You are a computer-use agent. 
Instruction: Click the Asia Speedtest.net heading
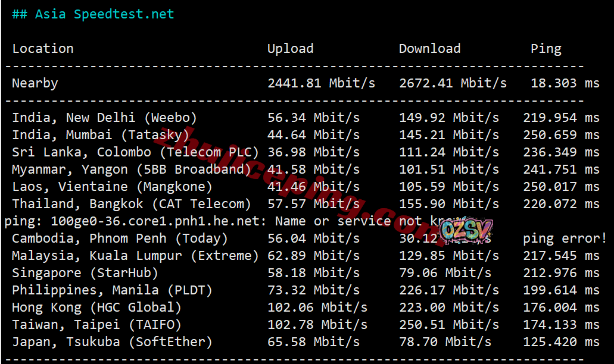click(93, 14)
